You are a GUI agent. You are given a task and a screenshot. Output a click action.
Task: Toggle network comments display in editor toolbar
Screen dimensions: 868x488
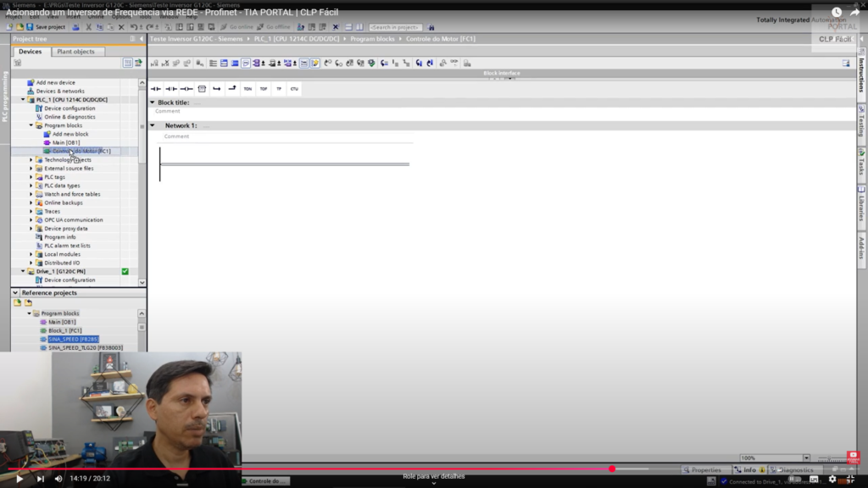[304, 64]
